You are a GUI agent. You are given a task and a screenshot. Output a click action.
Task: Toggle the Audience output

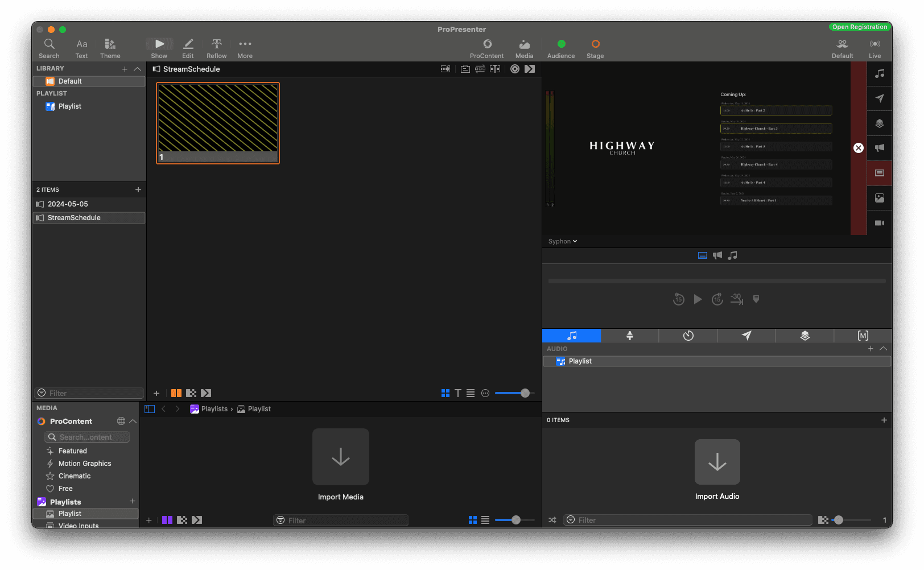tap(561, 48)
